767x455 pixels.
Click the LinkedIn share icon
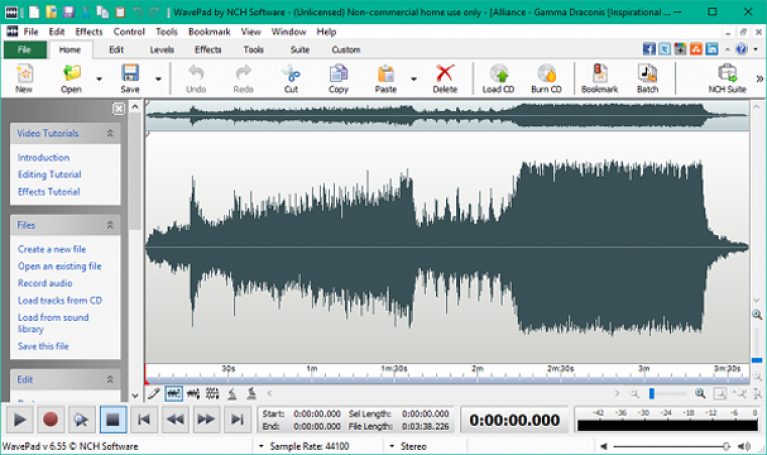click(x=712, y=49)
